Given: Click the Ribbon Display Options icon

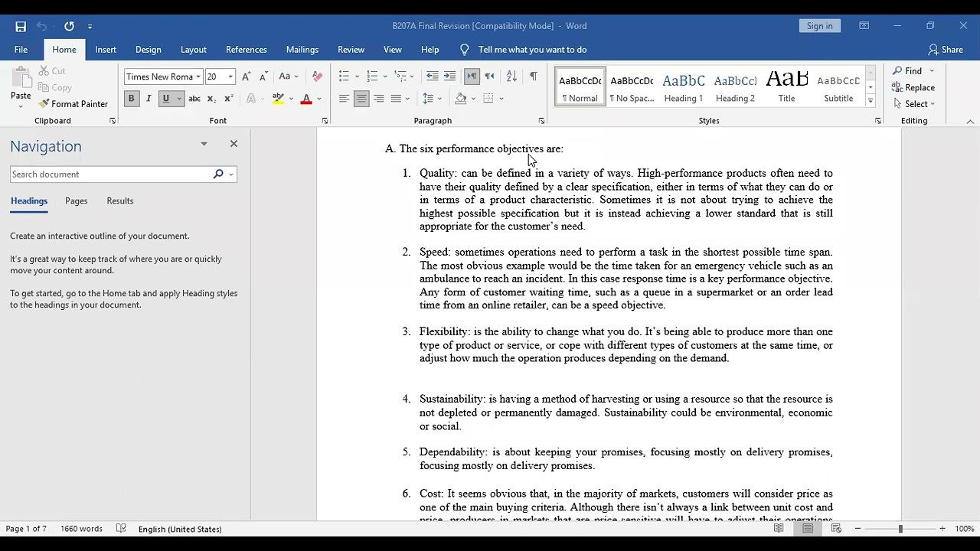Looking at the screenshot, I should pos(864,26).
